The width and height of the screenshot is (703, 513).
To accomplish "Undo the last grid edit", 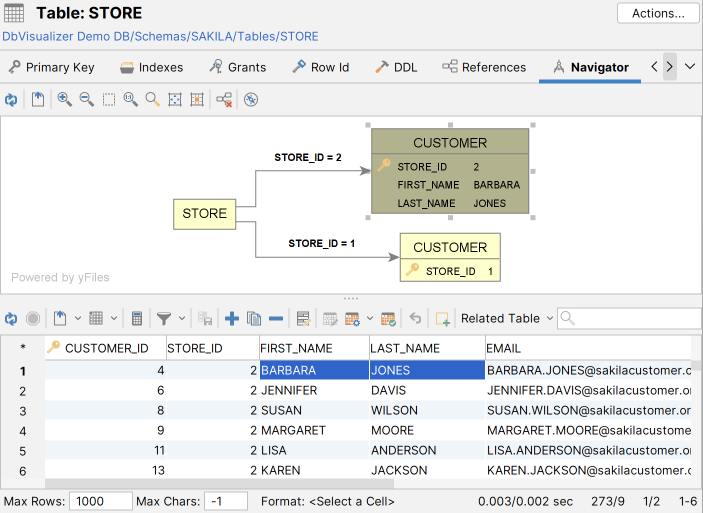I will (x=415, y=319).
